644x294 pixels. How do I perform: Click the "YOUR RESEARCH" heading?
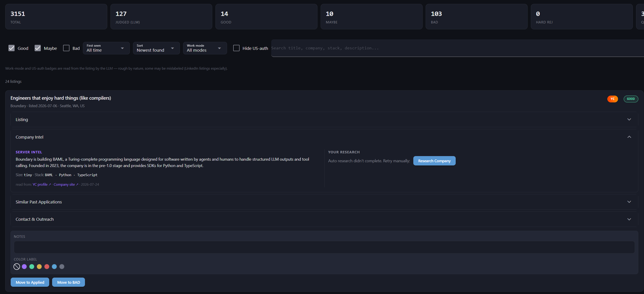coord(344,152)
